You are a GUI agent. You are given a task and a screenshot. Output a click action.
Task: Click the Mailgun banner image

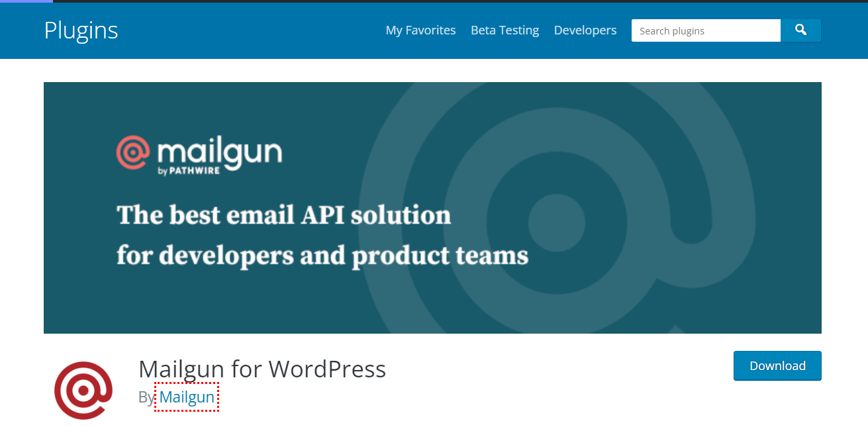[432, 208]
